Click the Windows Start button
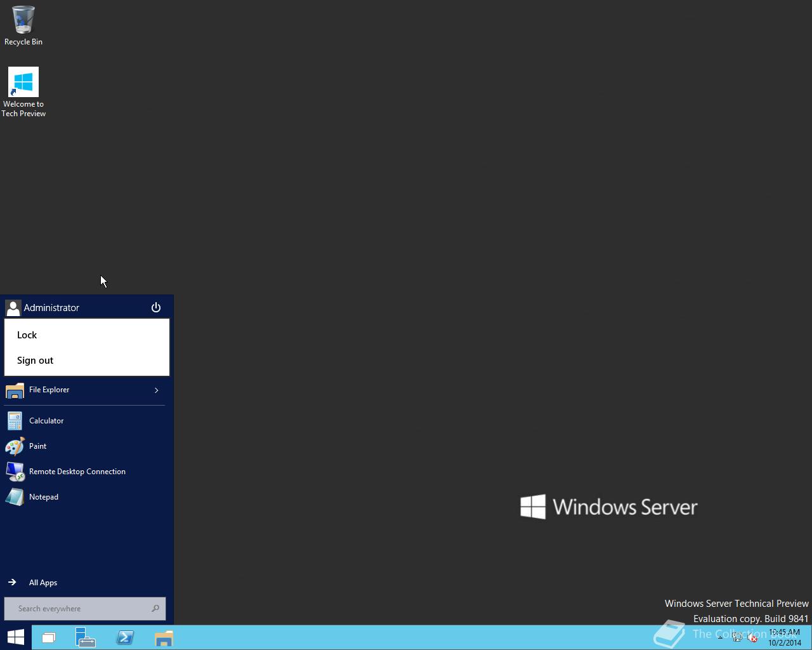 coord(15,637)
